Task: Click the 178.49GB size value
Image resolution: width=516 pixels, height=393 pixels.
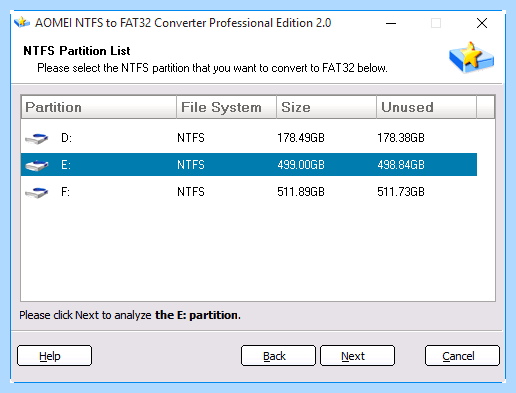Action: pyautogui.click(x=301, y=138)
